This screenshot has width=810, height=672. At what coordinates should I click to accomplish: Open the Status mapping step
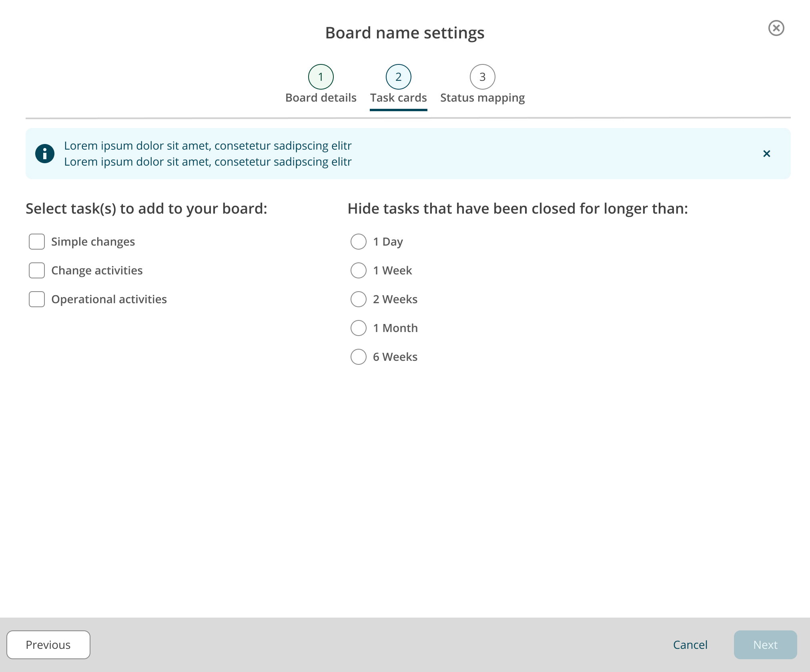(x=482, y=97)
